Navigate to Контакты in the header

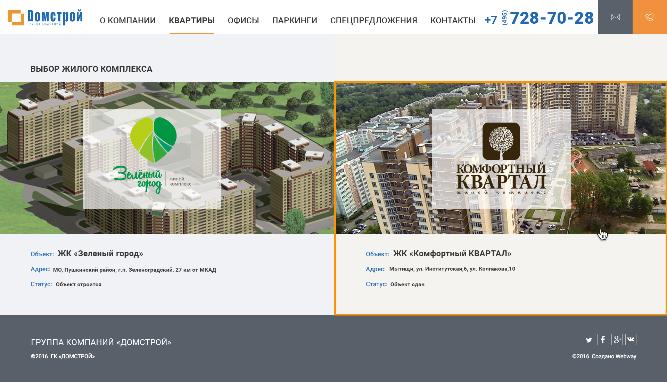click(453, 20)
